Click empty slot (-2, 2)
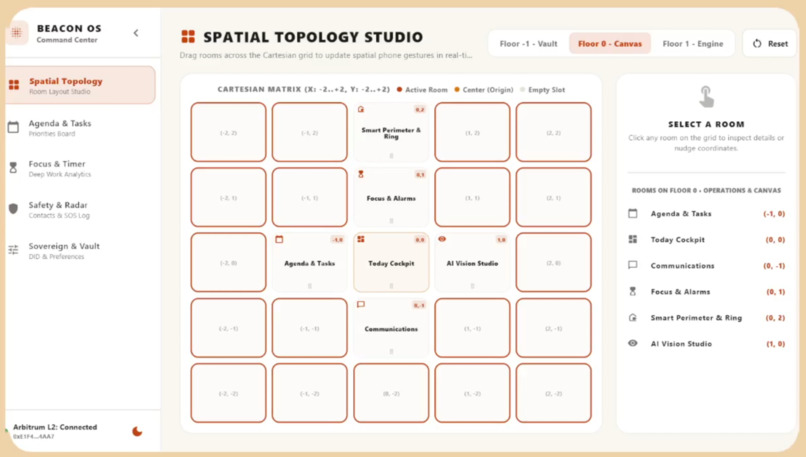This screenshot has height=457, width=806. (228, 132)
